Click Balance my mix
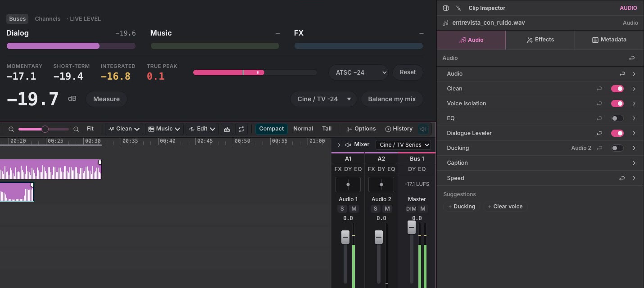The width and height of the screenshot is (644, 288). point(392,99)
